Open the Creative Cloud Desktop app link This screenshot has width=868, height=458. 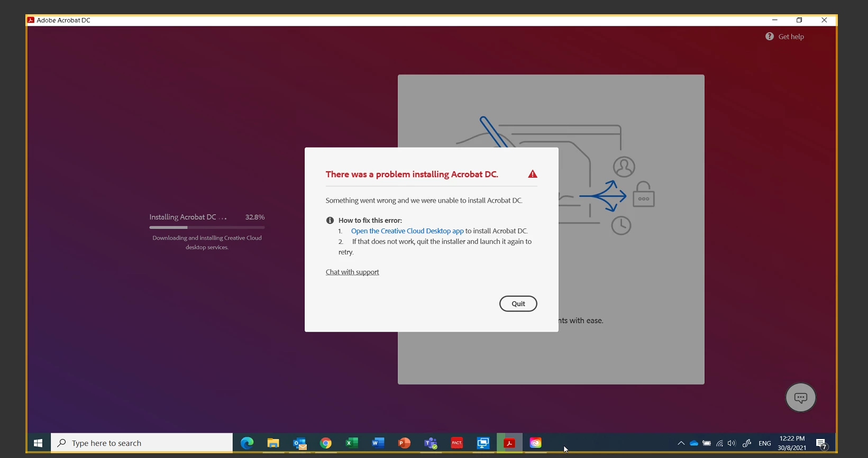pos(407,231)
